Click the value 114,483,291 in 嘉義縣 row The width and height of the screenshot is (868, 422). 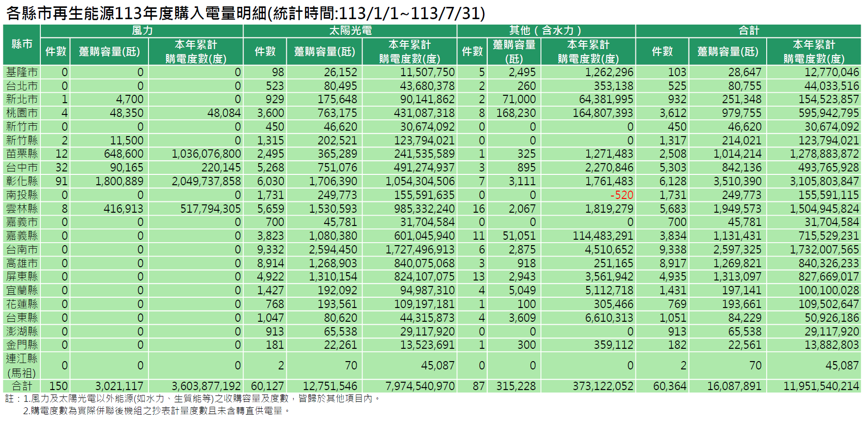pos(603,236)
